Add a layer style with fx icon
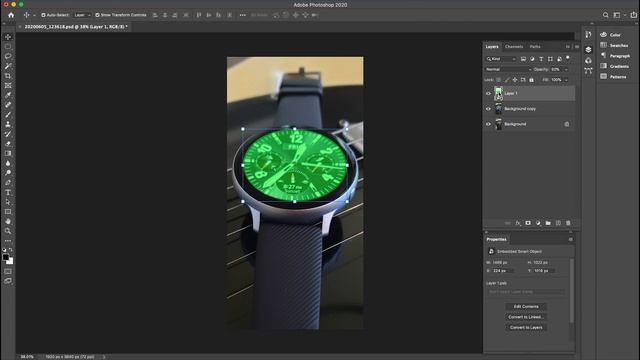The width and height of the screenshot is (640, 360). (x=518, y=223)
